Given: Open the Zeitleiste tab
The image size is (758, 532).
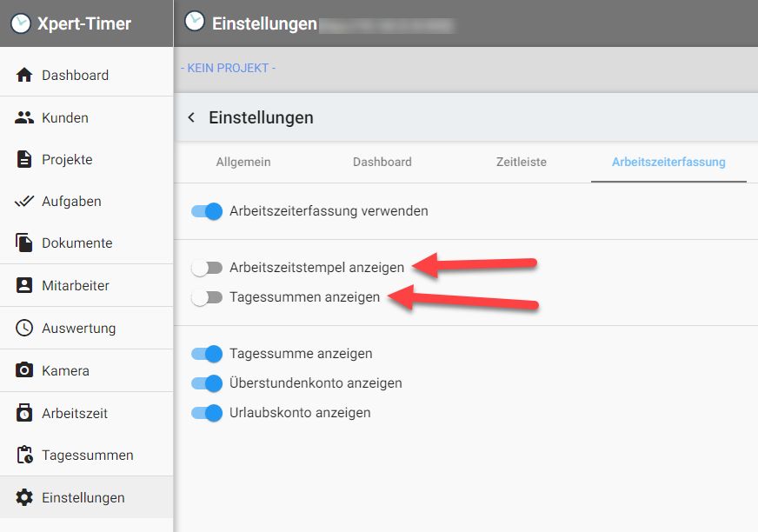Looking at the screenshot, I should [x=521, y=163].
